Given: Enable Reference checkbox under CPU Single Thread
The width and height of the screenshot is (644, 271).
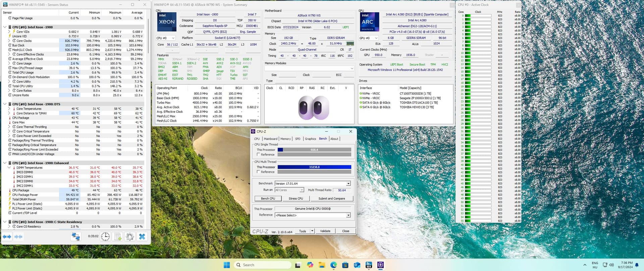Looking at the screenshot, I should [x=258, y=154].
